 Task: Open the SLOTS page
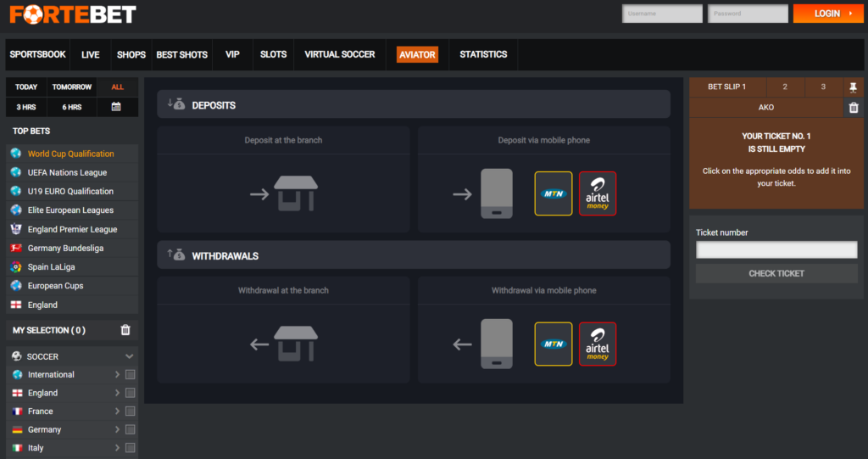click(274, 54)
